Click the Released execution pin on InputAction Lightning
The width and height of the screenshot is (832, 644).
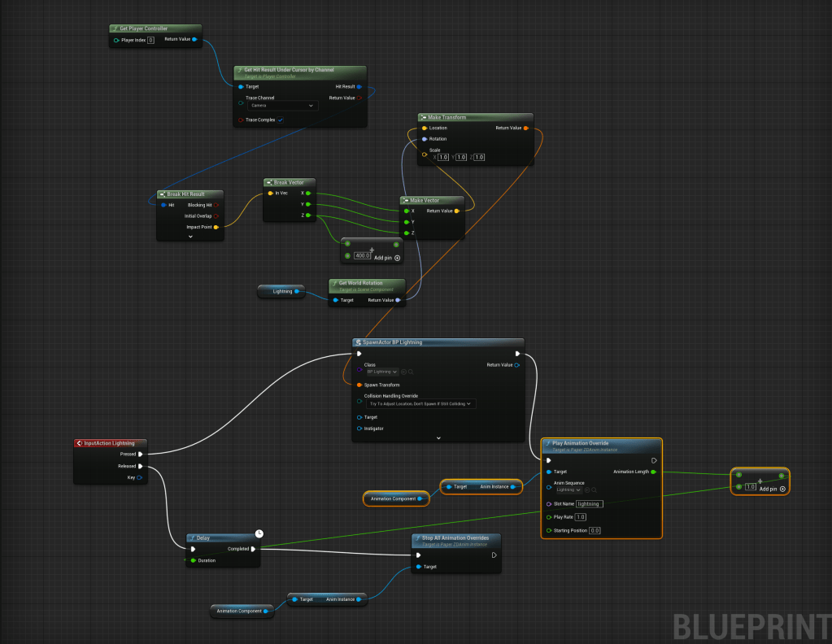(141, 466)
